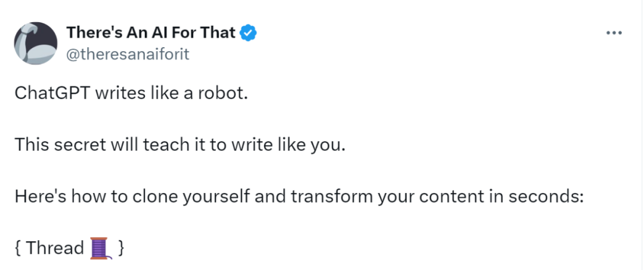Open the three-dot More options menu

[614, 33]
